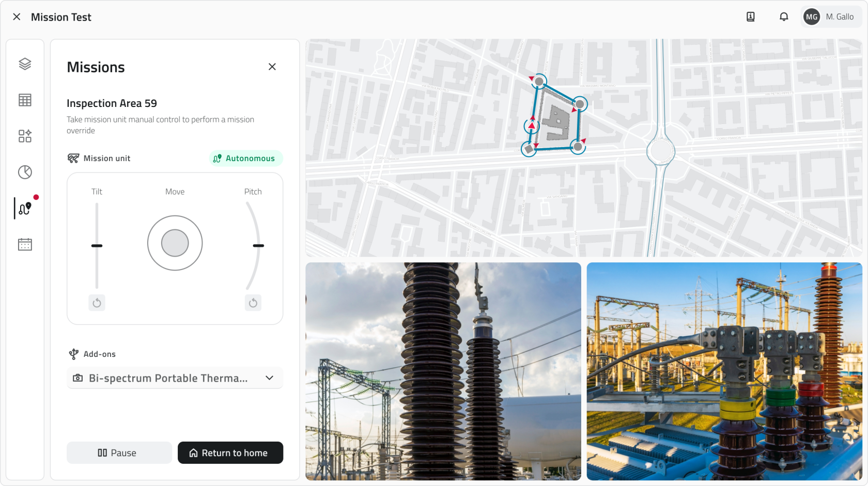Open the table grid view in the sidebar
This screenshot has height=486, width=868.
pos(25,100)
